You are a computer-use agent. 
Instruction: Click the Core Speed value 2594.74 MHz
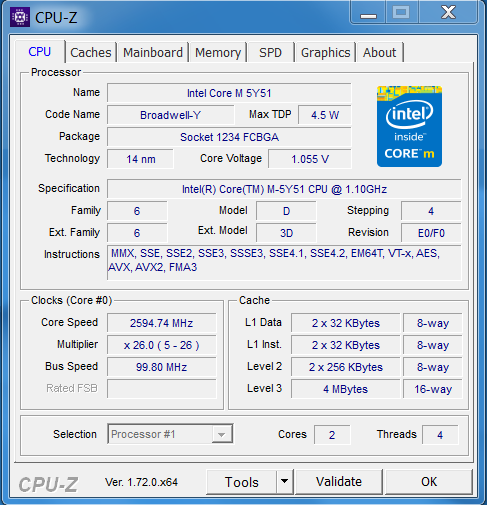pyautogui.click(x=162, y=323)
